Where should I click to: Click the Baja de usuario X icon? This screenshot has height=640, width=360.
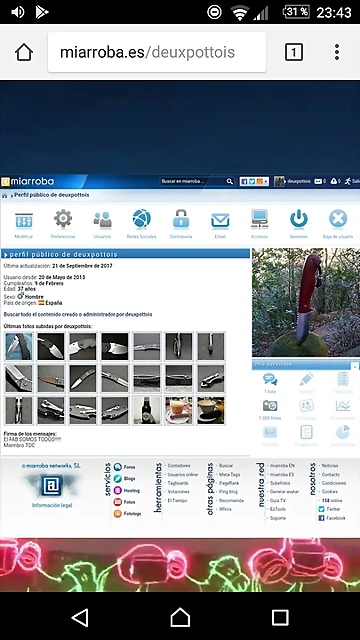(338, 219)
